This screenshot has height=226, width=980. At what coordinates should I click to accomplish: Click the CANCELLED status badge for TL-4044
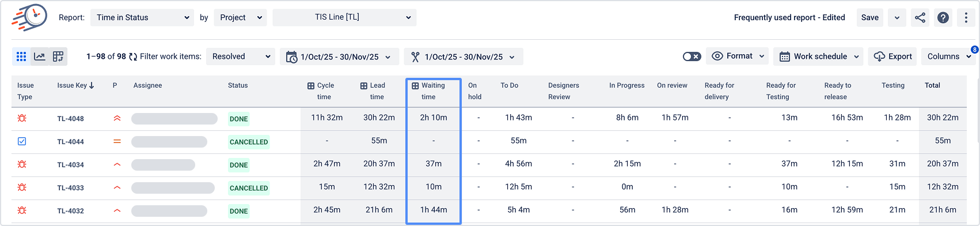(249, 142)
